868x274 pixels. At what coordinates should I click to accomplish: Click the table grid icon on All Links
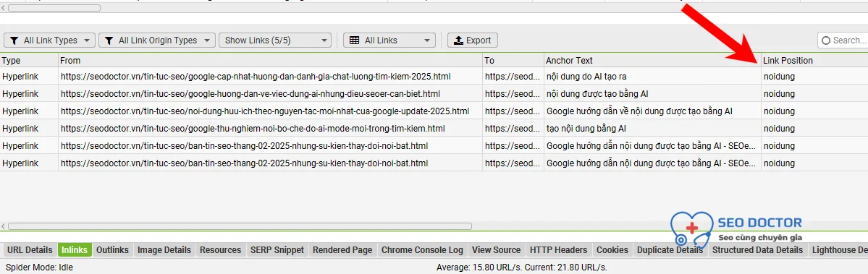(x=355, y=40)
